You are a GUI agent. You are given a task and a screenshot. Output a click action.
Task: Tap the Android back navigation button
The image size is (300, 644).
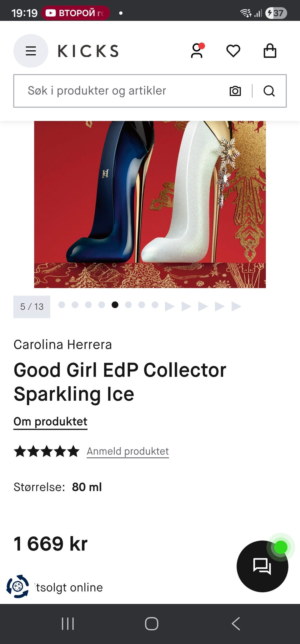[236, 624]
